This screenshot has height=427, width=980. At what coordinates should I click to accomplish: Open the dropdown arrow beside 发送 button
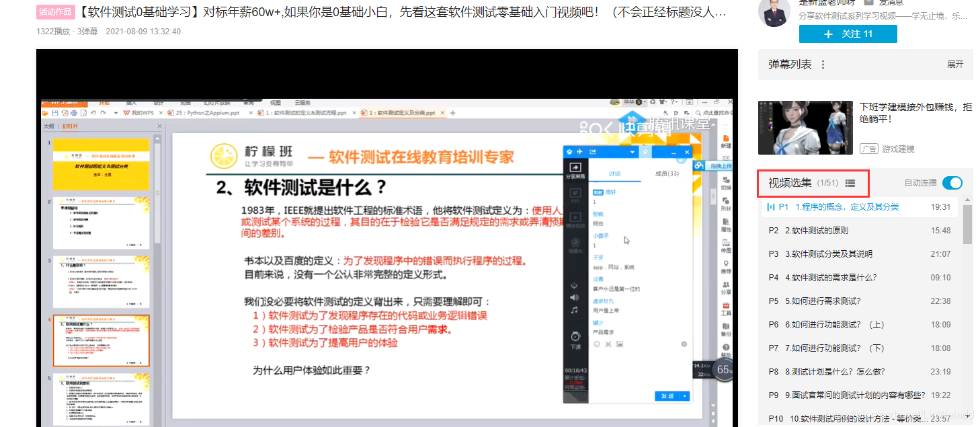pyautogui.click(x=684, y=395)
